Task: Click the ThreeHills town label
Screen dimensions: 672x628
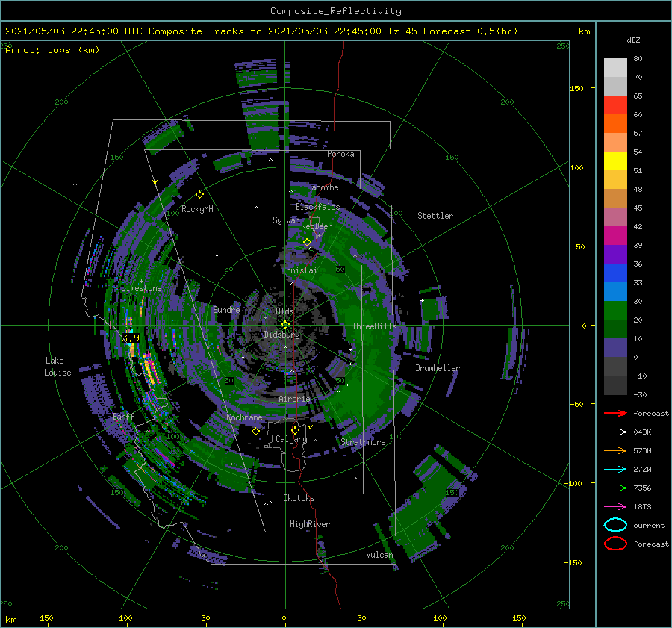Action: coord(375,326)
